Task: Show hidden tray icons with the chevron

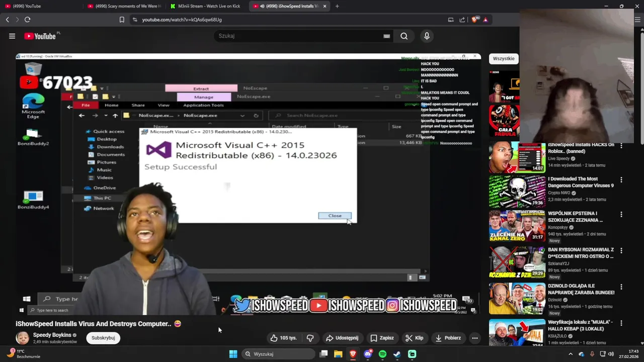Action: [x=571, y=354]
